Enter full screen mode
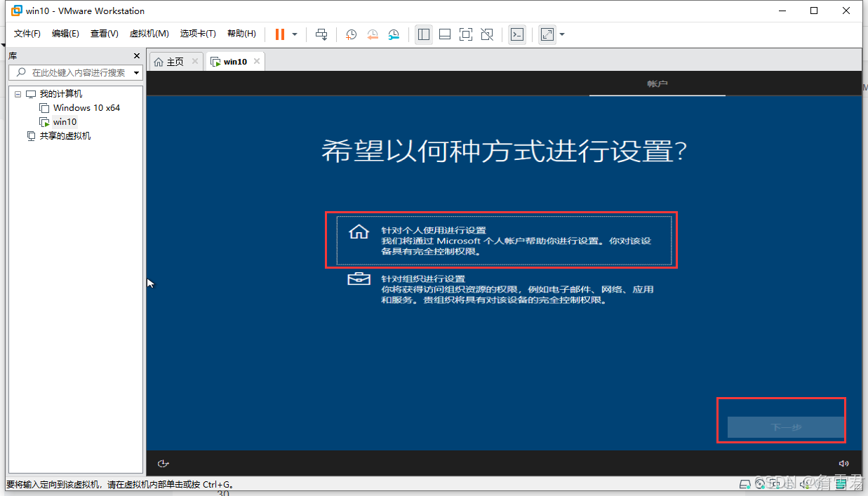The width and height of the screenshot is (868, 496). (466, 34)
